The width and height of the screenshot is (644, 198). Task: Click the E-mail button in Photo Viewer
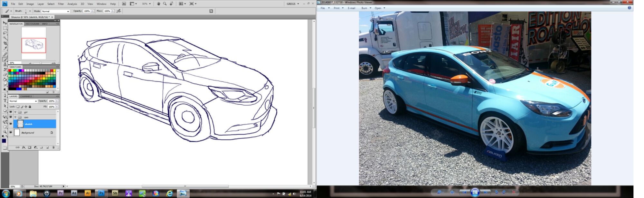(351, 8)
